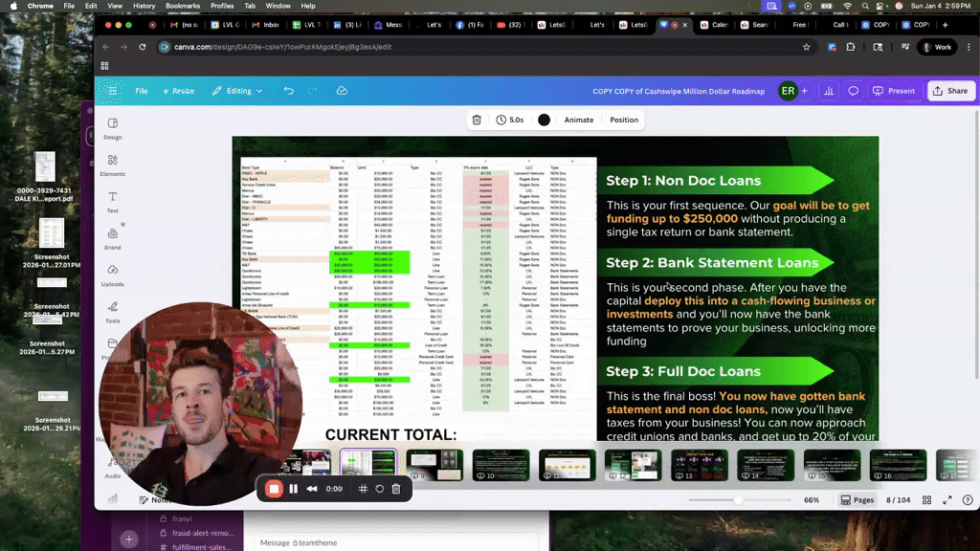
Task: Change page duration 5.0s
Action: pos(510,120)
